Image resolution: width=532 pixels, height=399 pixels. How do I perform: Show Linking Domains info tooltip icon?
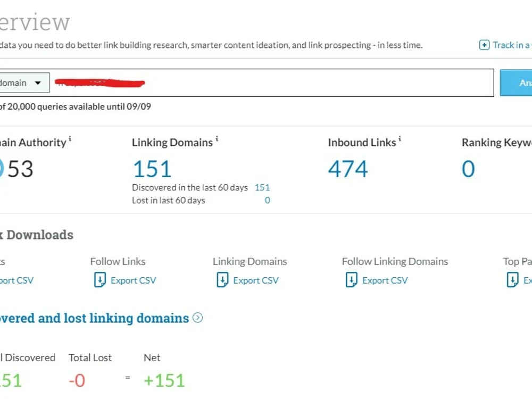[x=217, y=139]
